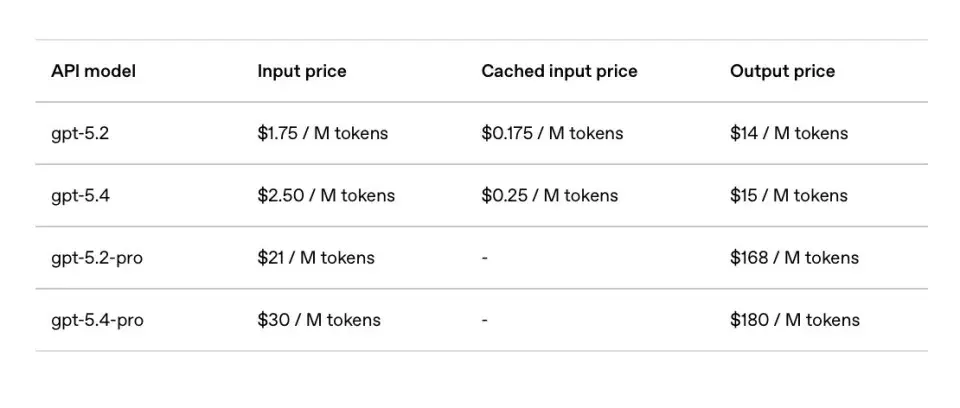Select the gpt-5.4 model name cell
Screen dimensions: 960x408
coord(80,195)
